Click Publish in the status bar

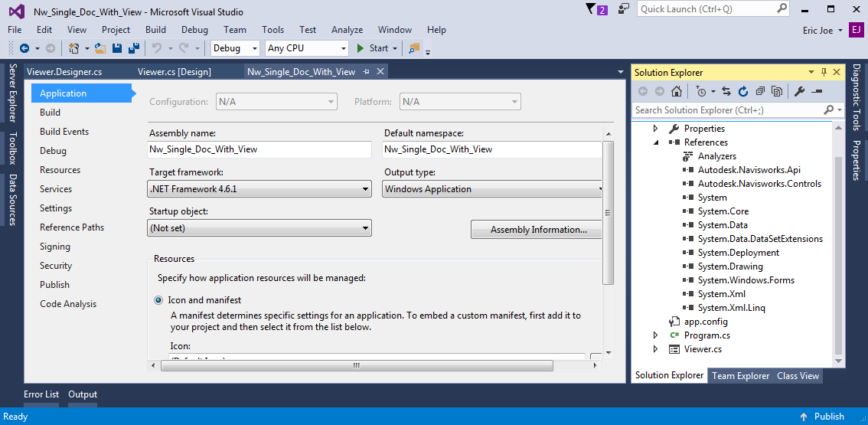pyautogui.click(x=822, y=417)
